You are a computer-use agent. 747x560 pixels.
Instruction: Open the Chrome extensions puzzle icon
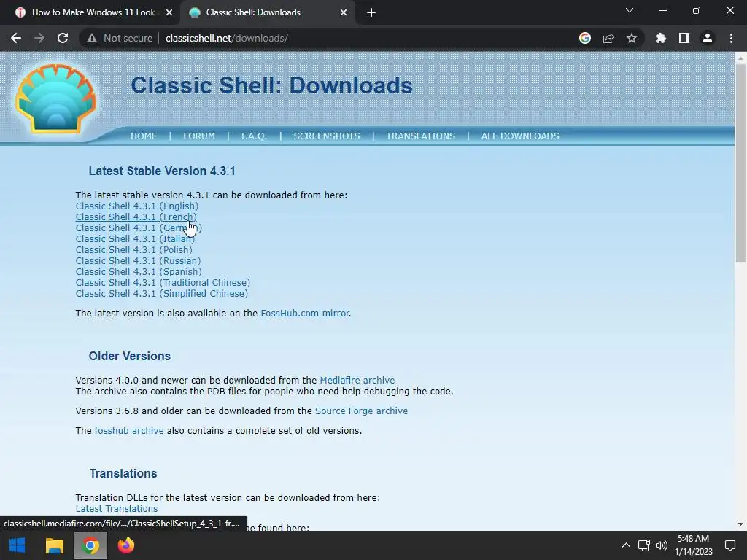(x=661, y=38)
